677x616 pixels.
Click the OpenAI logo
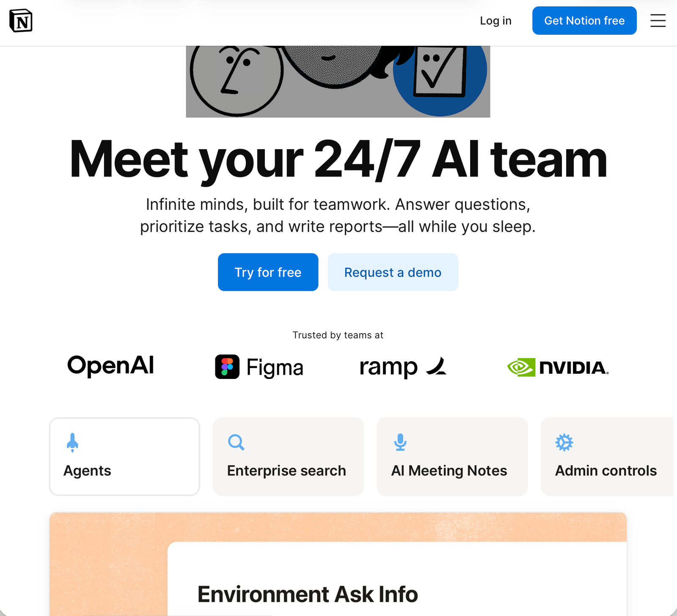[x=111, y=366]
